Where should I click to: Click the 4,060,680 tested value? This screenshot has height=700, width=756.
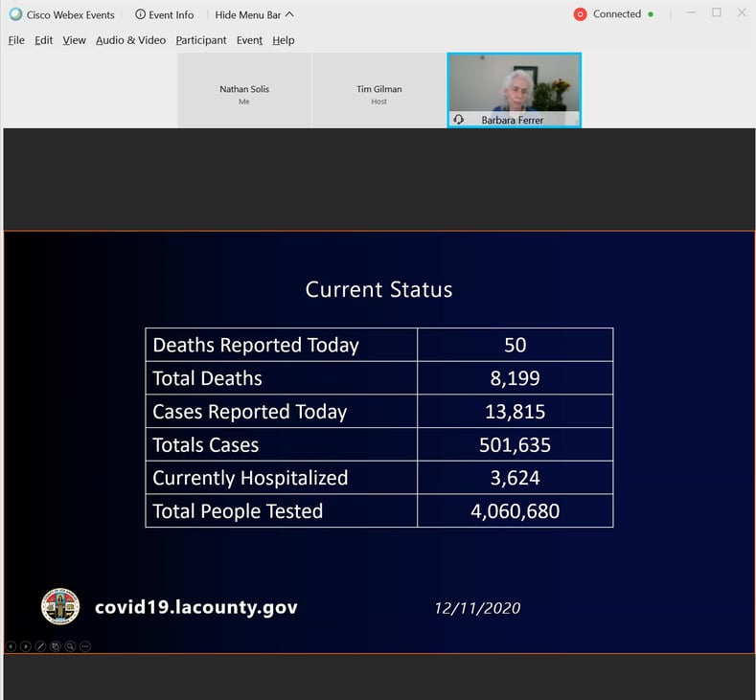point(515,511)
